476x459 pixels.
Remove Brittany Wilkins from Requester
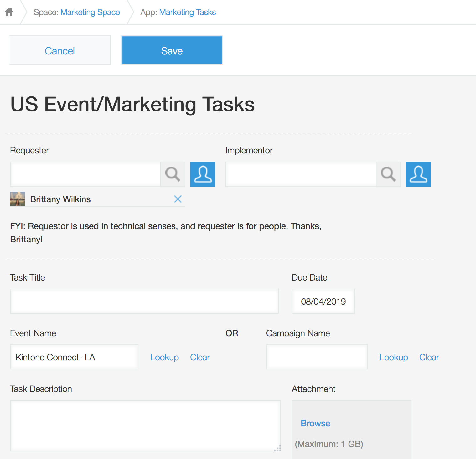tap(178, 199)
